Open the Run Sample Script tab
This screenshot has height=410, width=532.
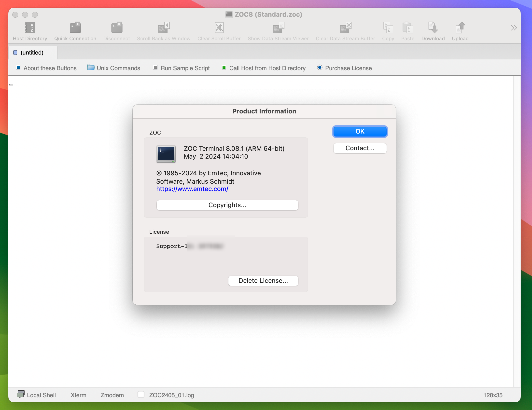[x=185, y=68]
